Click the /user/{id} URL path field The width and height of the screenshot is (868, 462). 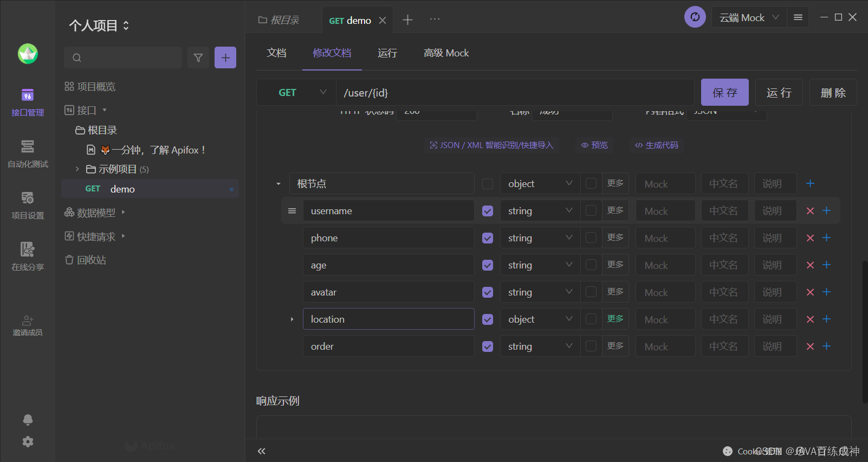coord(515,92)
